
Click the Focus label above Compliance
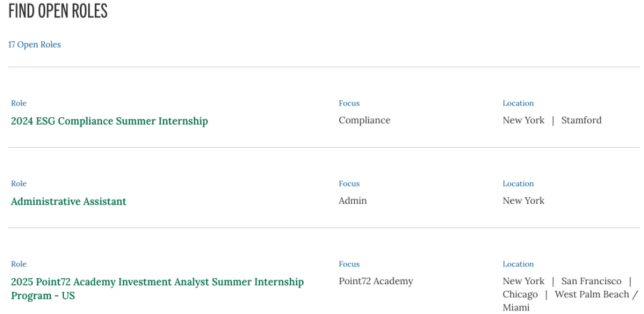349,103
